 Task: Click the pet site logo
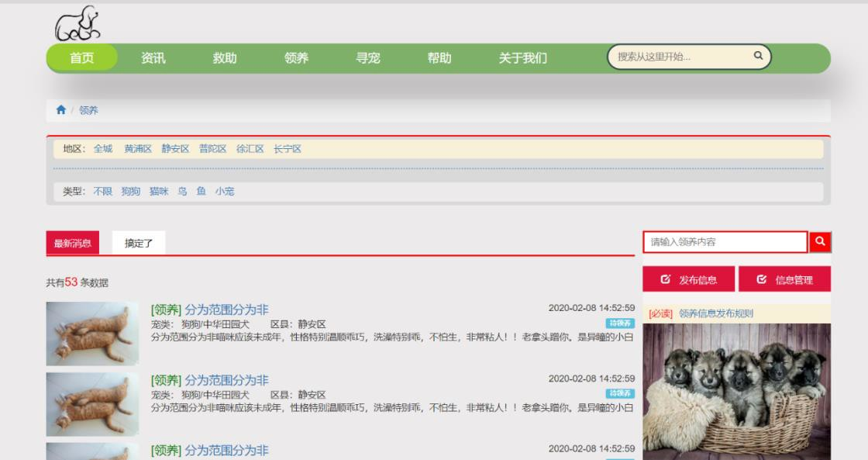(x=77, y=24)
